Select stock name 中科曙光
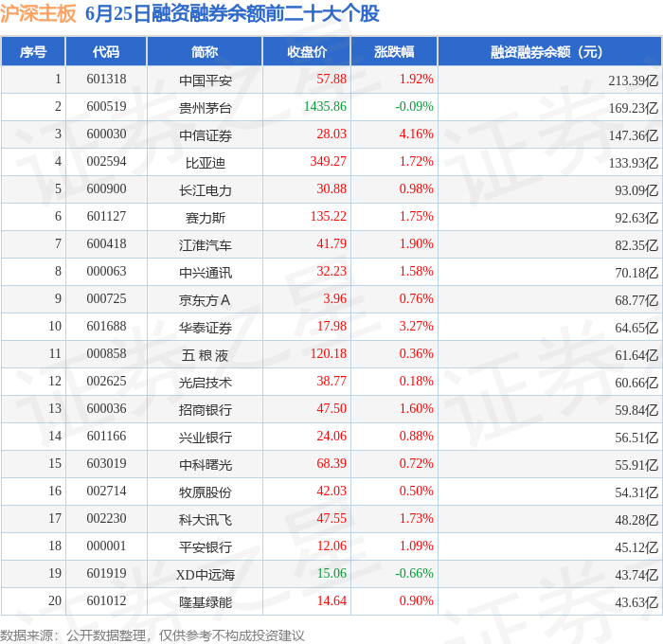Viewport: 663px width, 644px height. coord(206,465)
